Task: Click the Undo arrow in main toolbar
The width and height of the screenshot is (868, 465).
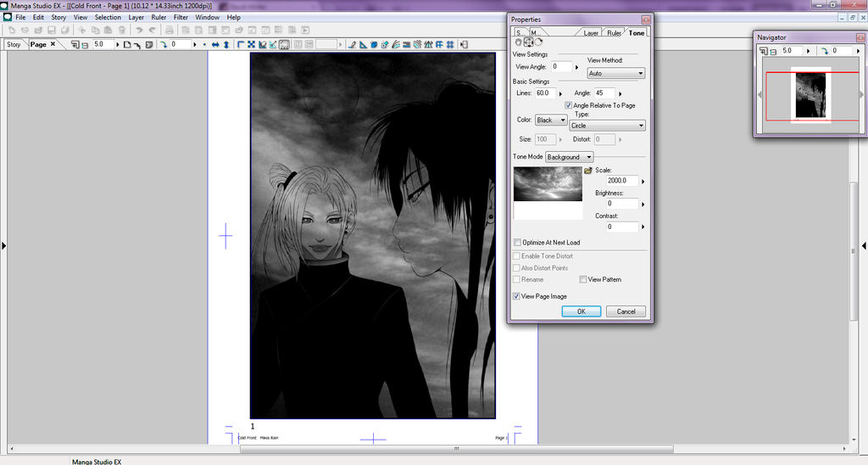Action: (x=139, y=31)
